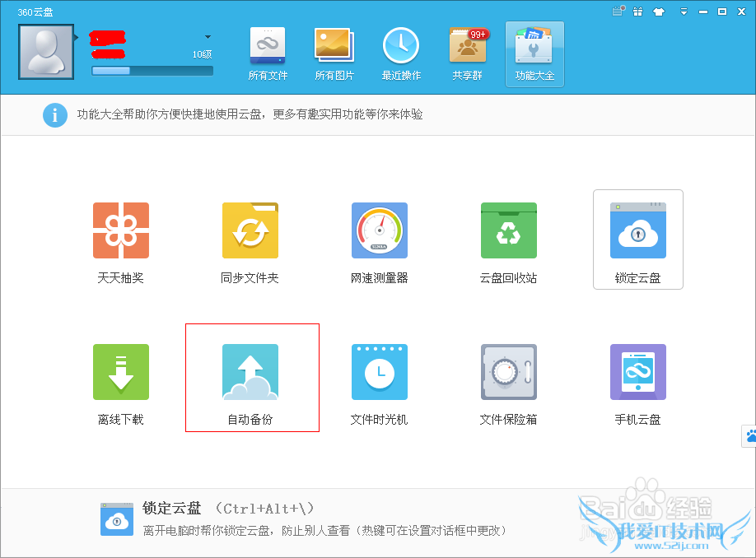Start the 网速测量器 tool

[380, 243]
